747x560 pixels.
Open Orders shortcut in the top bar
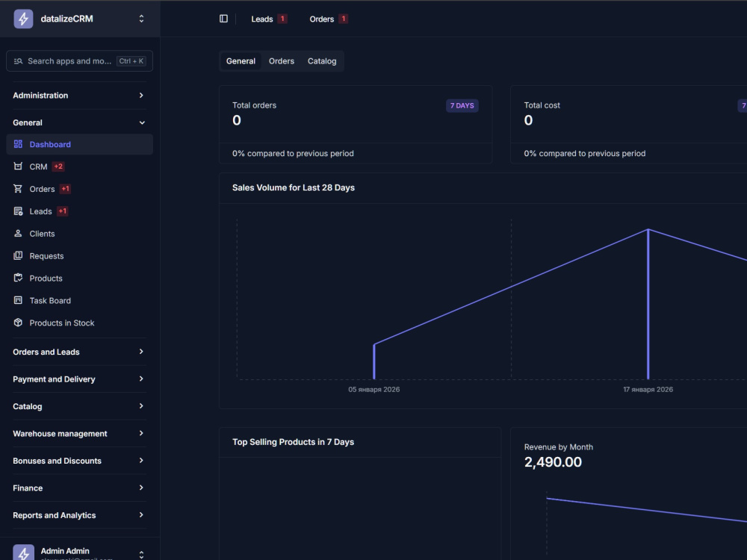[x=328, y=19]
